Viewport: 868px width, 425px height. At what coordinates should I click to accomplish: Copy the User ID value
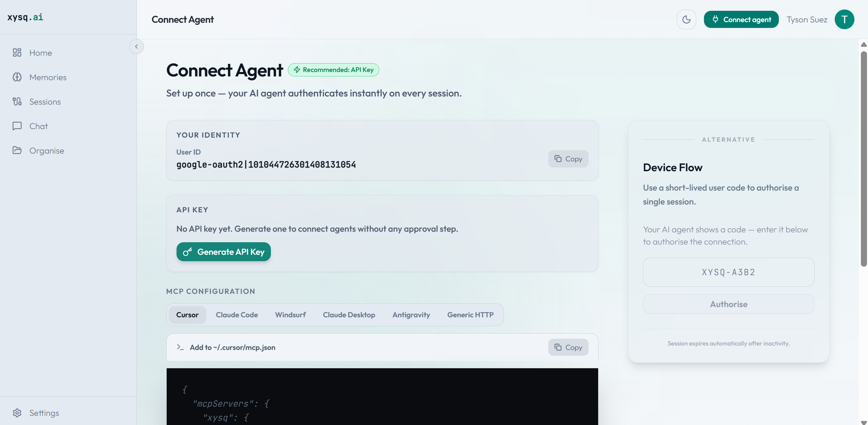[568, 159]
